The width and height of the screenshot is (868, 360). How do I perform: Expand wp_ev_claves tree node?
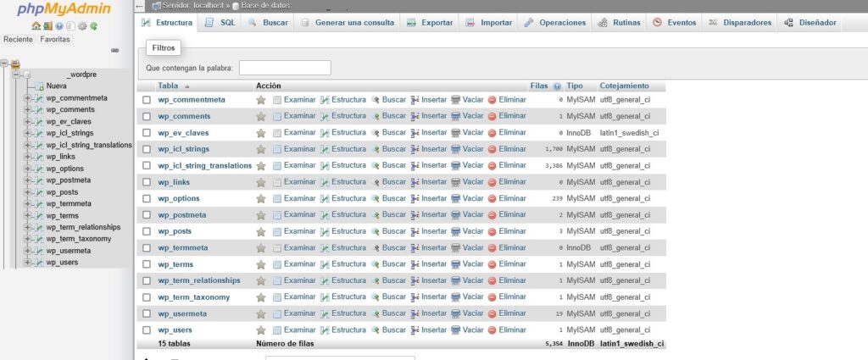[x=26, y=122]
